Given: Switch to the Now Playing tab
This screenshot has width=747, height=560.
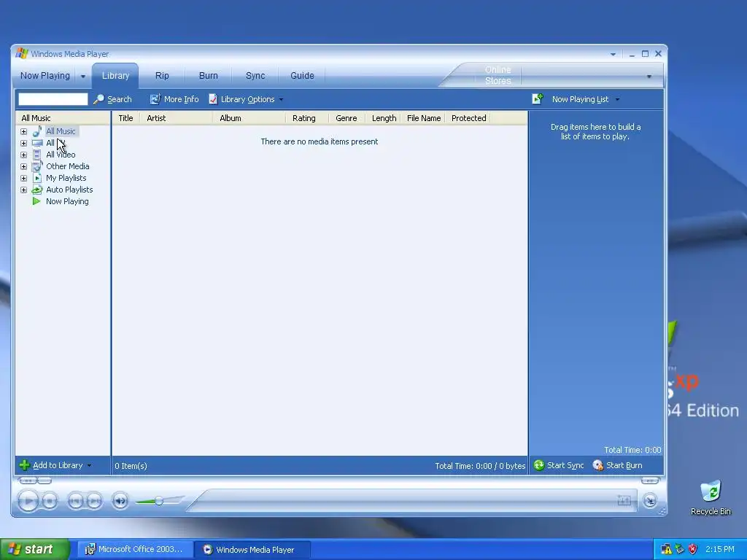Looking at the screenshot, I should [x=44, y=76].
